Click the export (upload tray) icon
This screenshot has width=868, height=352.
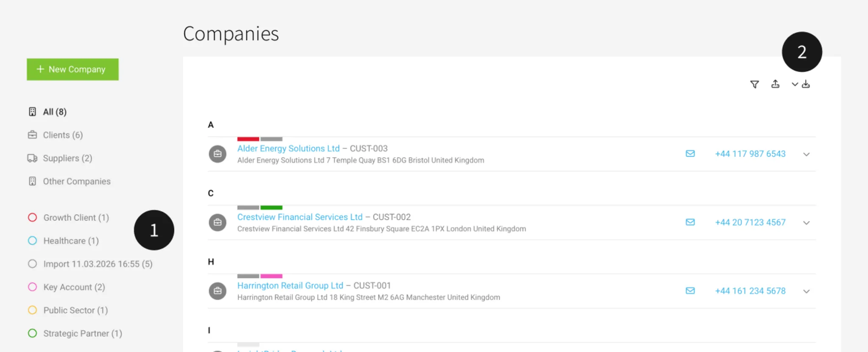pos(775,84)
